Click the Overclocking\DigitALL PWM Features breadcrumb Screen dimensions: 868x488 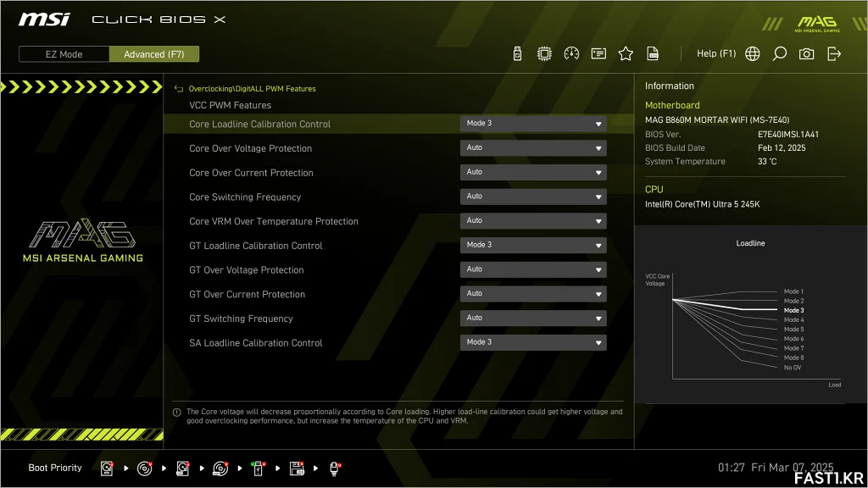point(252,88)
